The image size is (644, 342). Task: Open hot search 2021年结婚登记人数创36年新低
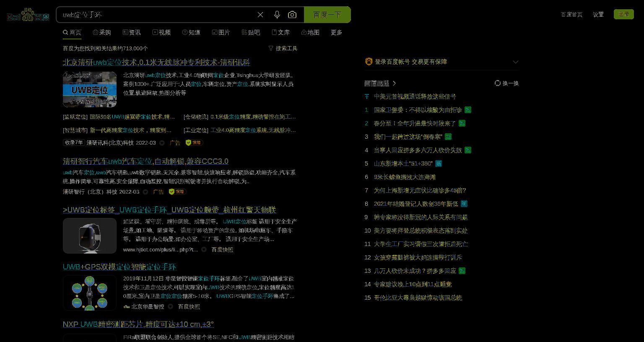pyautogui.click(x=416, y=204)
